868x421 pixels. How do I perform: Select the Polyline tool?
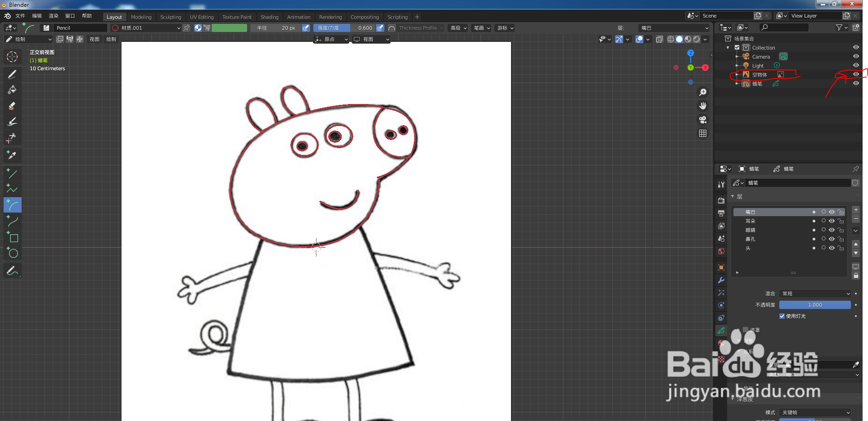[12, 189]
